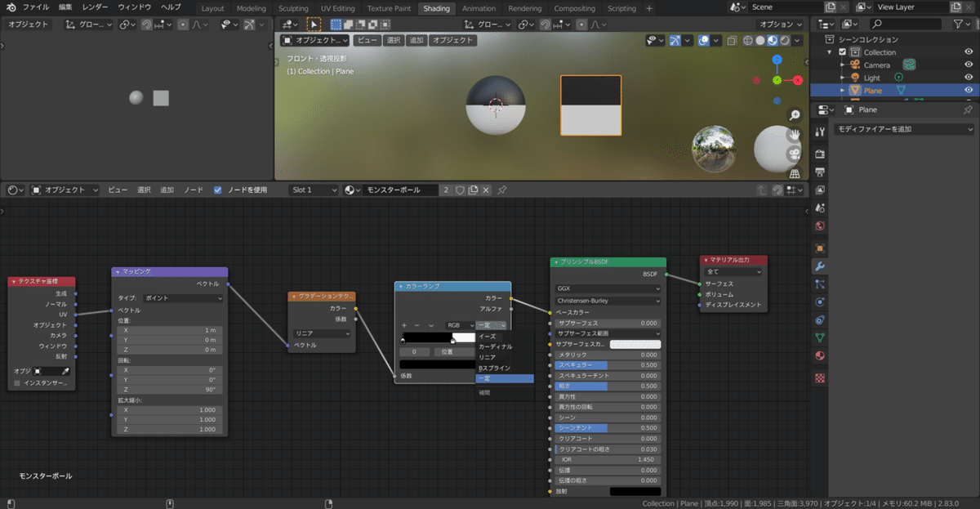Open the ファイル menu
980x509 pixels.
35,7
